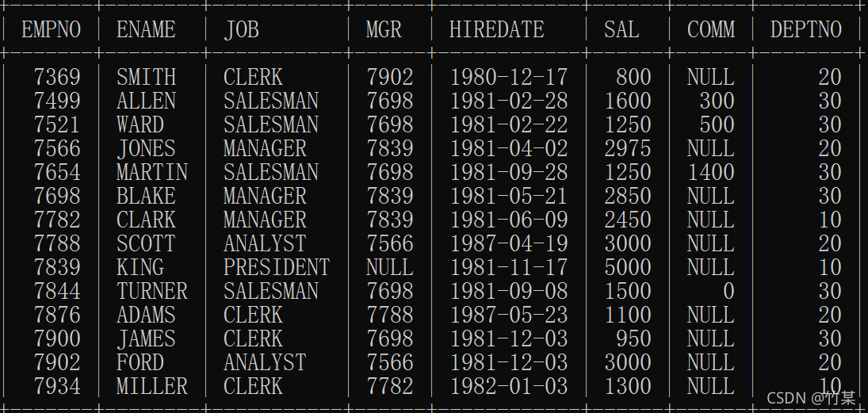Click the ENAME column header

146,30
